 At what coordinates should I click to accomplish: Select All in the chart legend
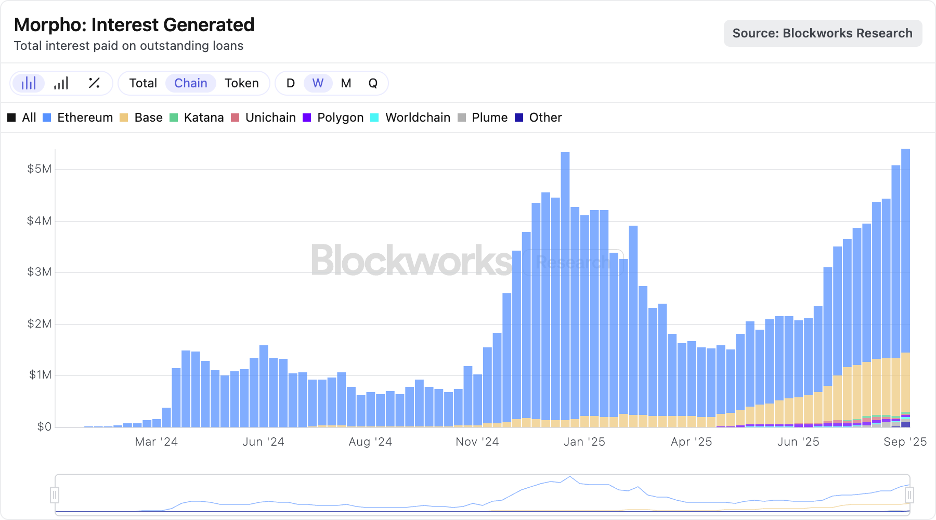click(x=21, y=117)
